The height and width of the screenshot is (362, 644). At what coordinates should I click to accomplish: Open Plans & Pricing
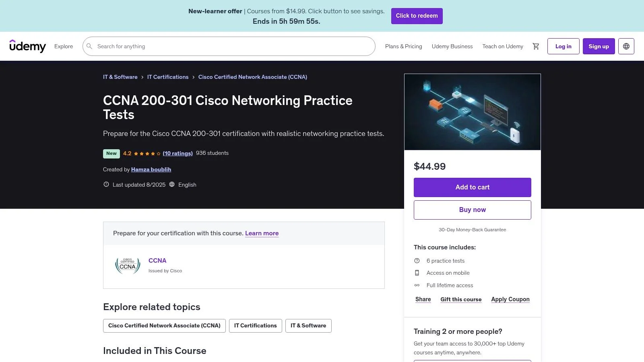click(403, 46)
